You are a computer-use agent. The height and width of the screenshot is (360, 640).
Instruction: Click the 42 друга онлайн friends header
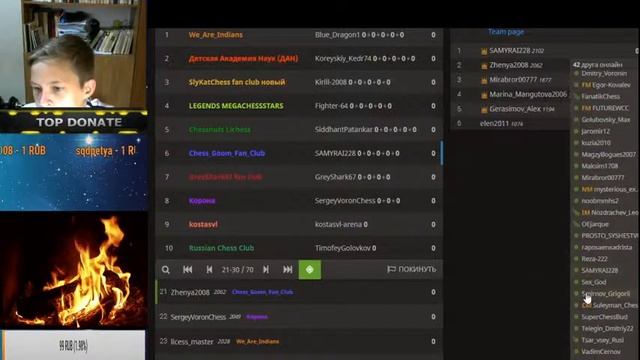click(x=597, y=64)
